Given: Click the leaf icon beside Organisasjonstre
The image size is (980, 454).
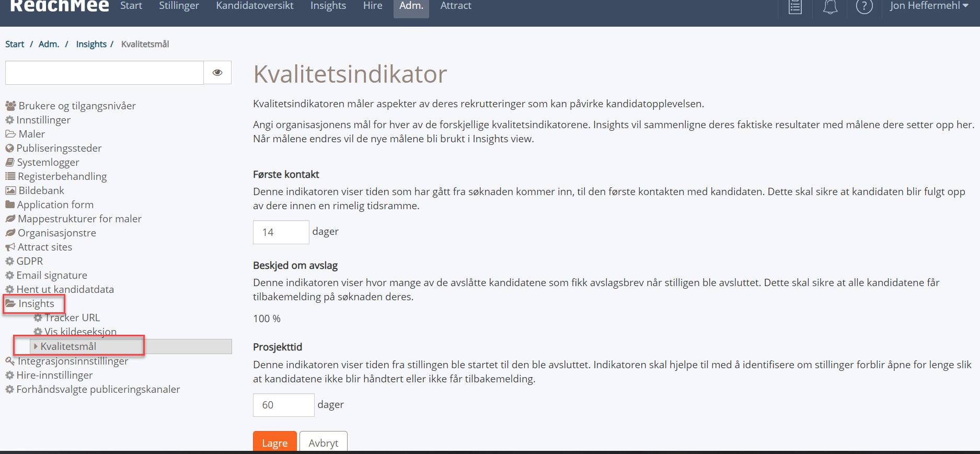Looking at the screenshot, I should tap(10, 233).
